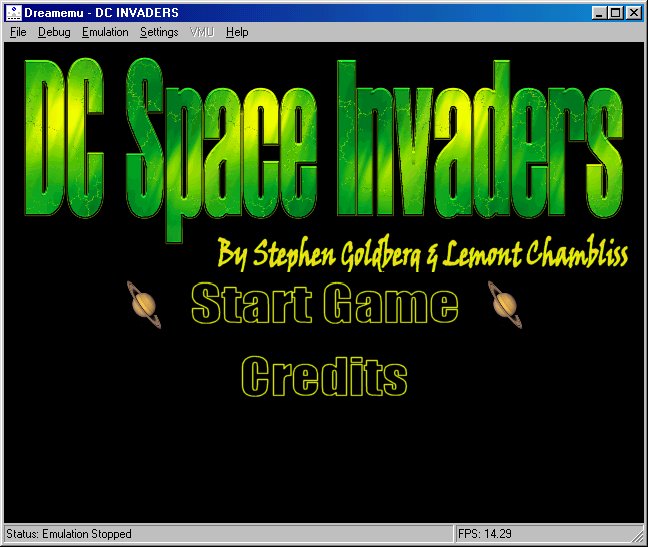Open the File menu
This screenshot has width=648, height=547.
[x=18, y=32]
